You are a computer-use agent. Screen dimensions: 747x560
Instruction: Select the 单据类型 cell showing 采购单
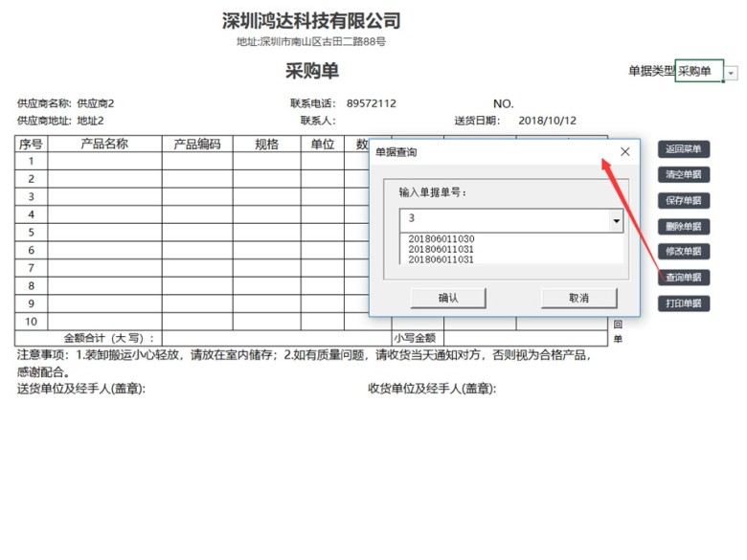[699, 71]
